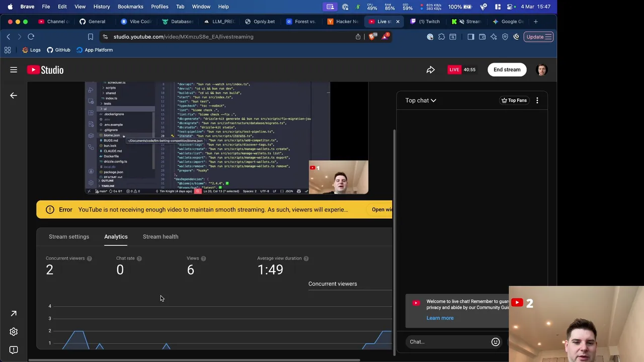Switch to the Hacker News browser tab
The width and height of the screenshot is (644, 362).
(343, 22)
